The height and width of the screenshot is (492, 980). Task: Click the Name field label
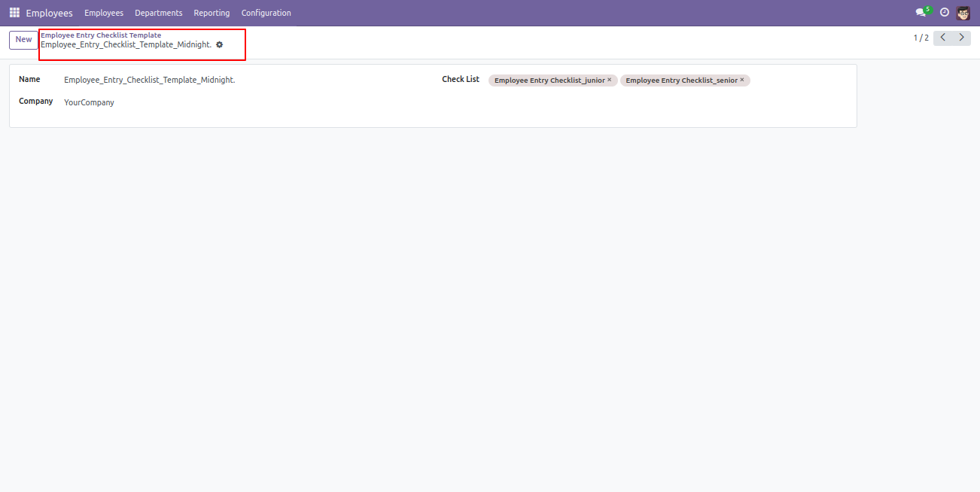(29, 79)
